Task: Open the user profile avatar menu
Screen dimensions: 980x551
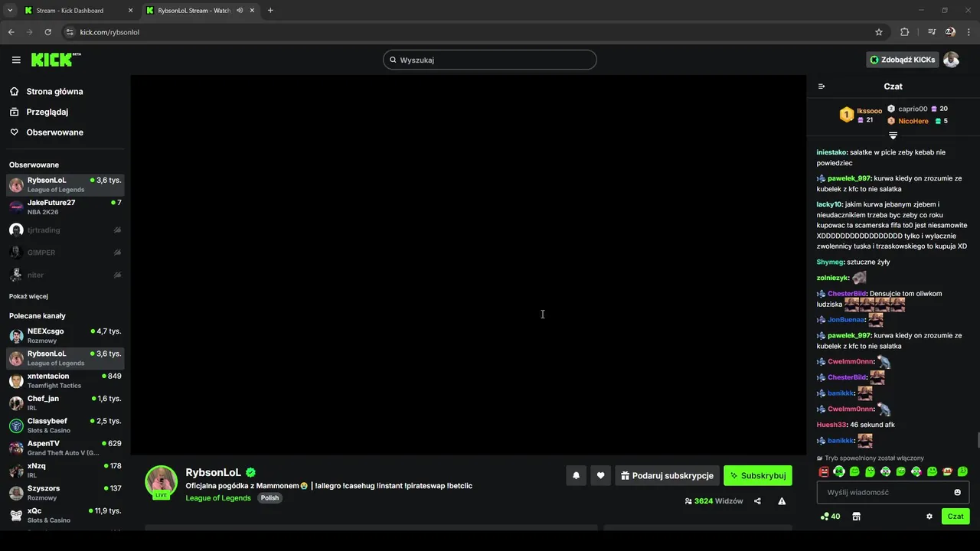Action: (951, 60)
